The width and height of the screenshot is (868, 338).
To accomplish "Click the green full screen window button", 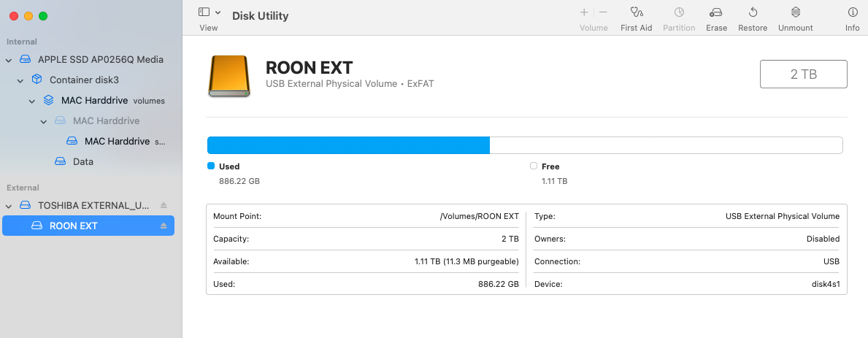I will pyautogui.click(x=42, y=16).
